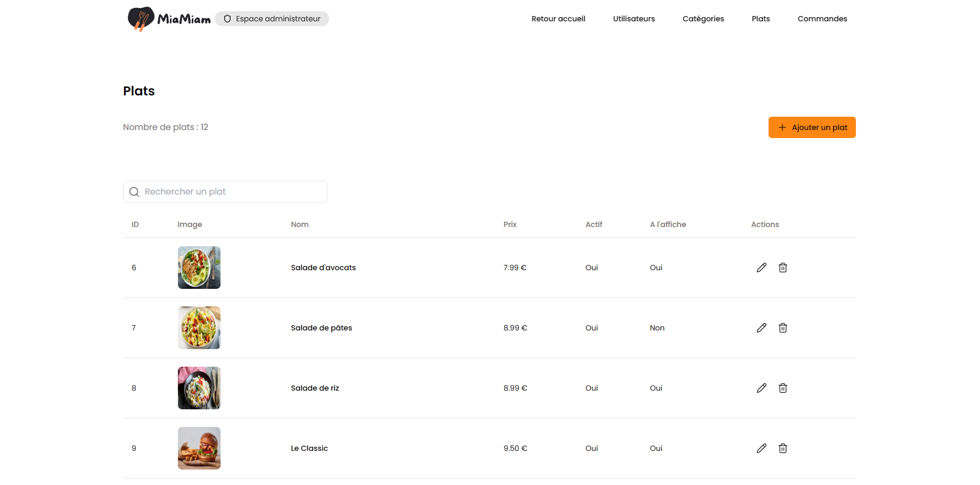Click the Nom column header
This screenshot has width=980, height=485.
(x=300, y=224)
